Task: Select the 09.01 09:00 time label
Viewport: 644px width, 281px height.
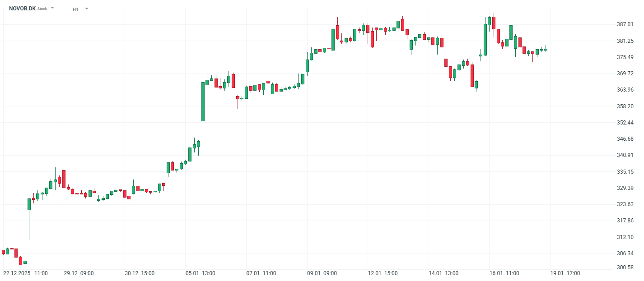Action: coord(322,273)
